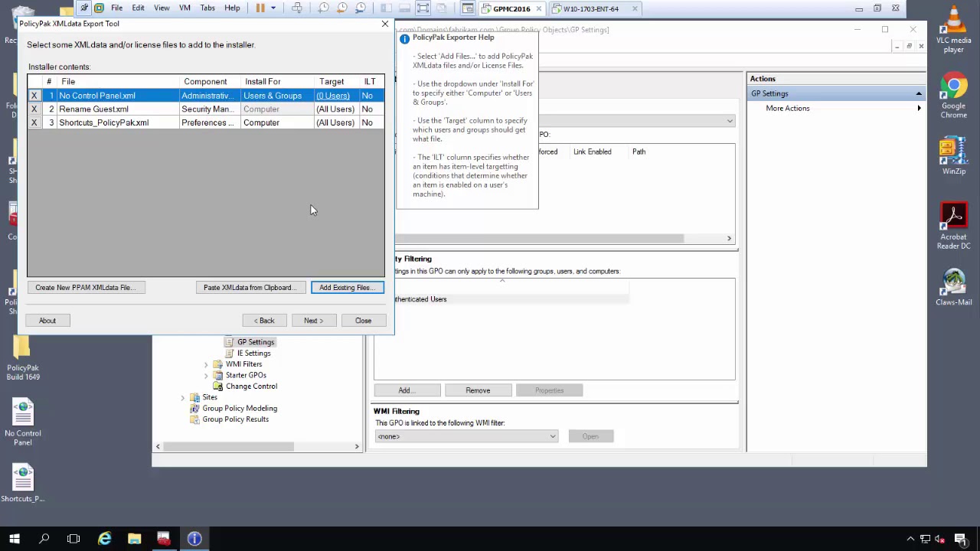
Task: Click the GPMC tree pane horizontal scrollbar
Action: 228,446
